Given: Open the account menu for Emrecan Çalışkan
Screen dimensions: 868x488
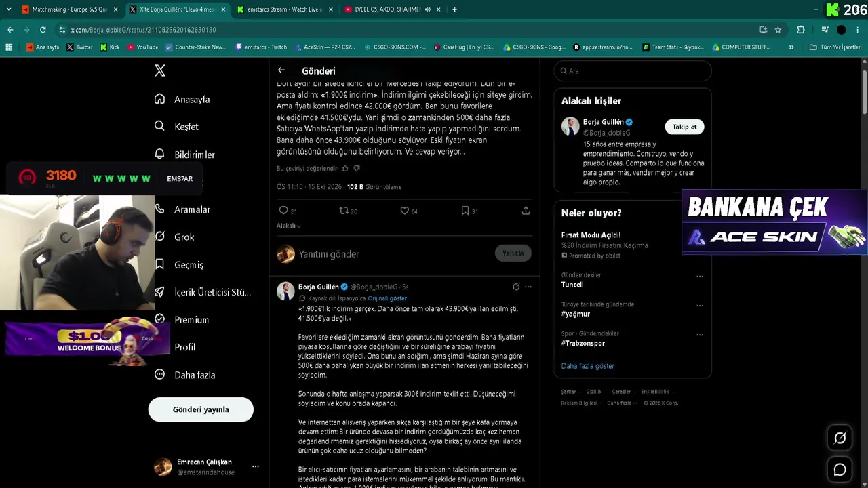Looking at the screenshot, I should coord(255,466).
